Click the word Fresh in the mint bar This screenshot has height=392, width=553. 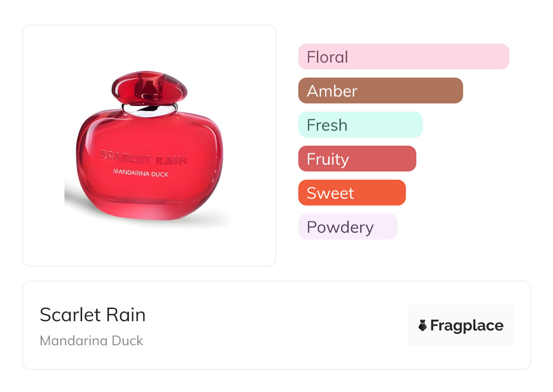click(x=327, y=125)
